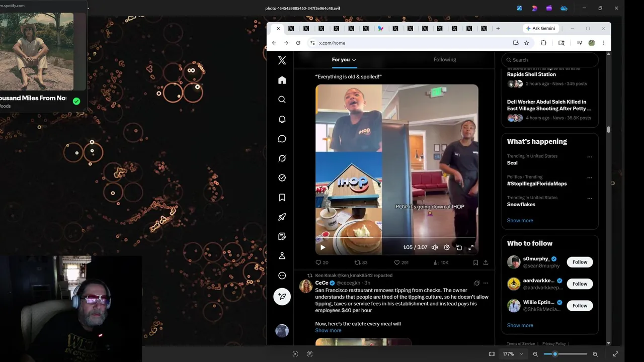Like the IHOP post with 291 likes
This screenshot has width=644, height=362.
point(396,262)
